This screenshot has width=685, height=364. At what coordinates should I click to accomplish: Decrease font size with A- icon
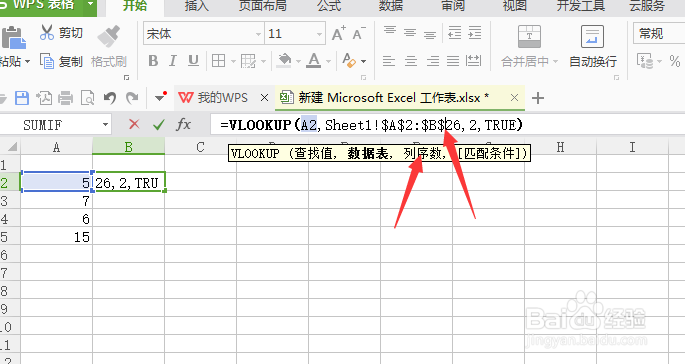tap(359, 34)
